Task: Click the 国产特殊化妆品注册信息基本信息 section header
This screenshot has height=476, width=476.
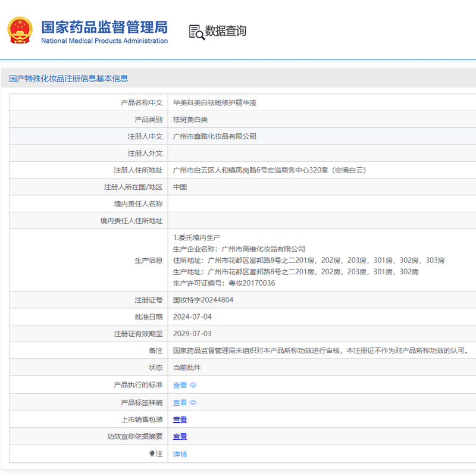Action: click(x=68, y=79)
